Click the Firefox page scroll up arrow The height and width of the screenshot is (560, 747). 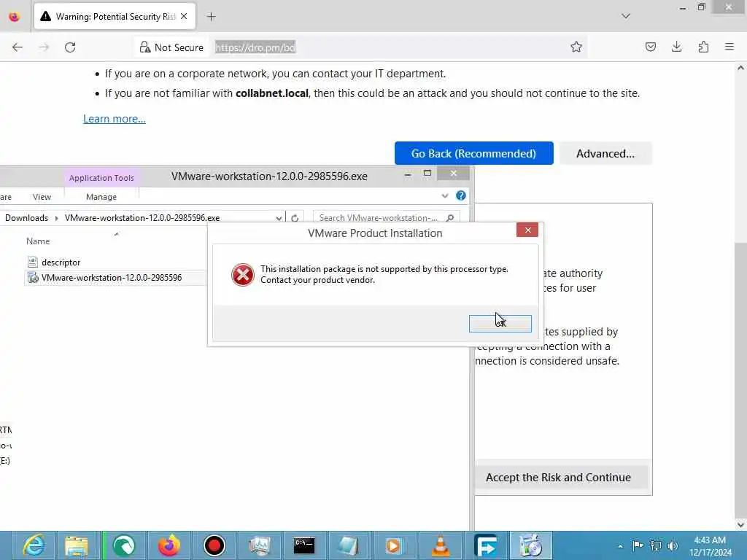coord(741,68)
